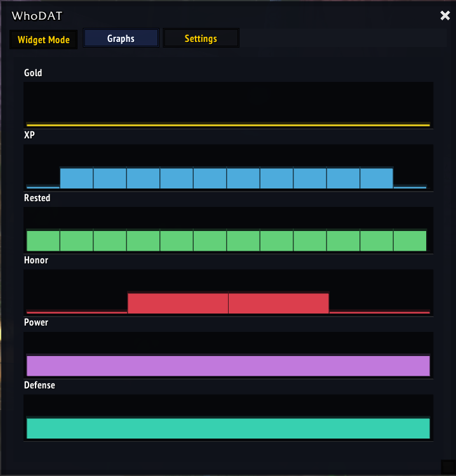This screenshot has width=456, height=476.
Task: Click the rightmost green Rested bar
Action: [410, 241]
